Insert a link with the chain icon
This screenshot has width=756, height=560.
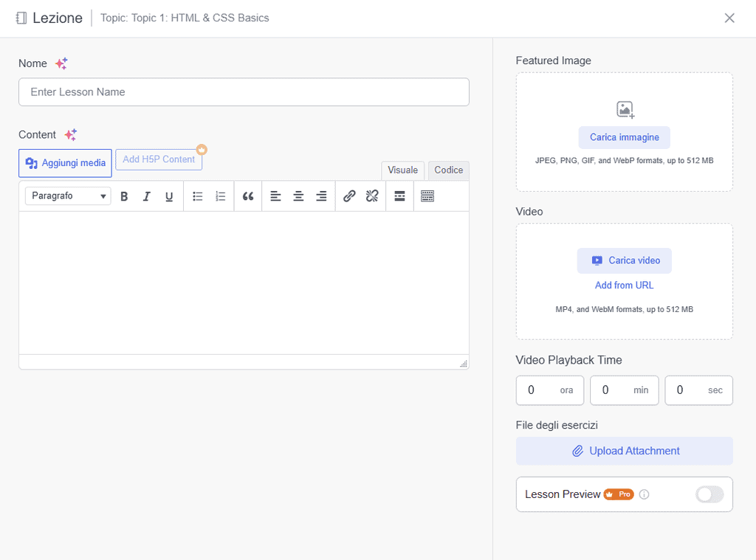(349, 196)
